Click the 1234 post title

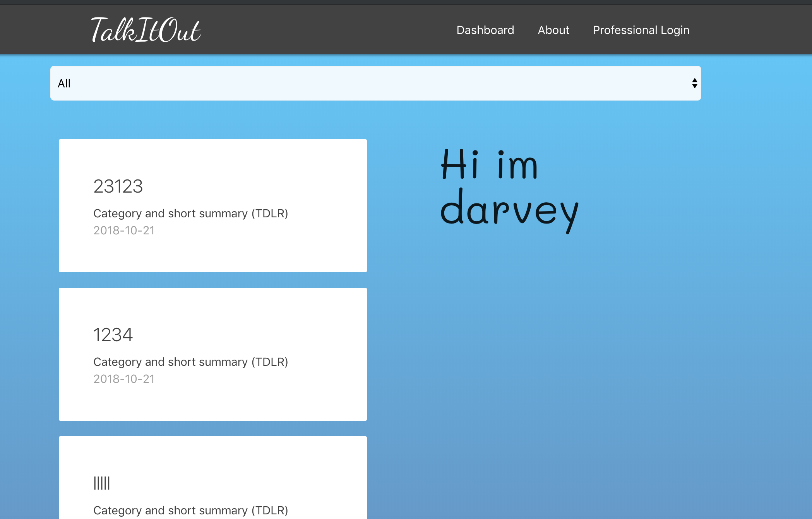[x=113, y=335]
